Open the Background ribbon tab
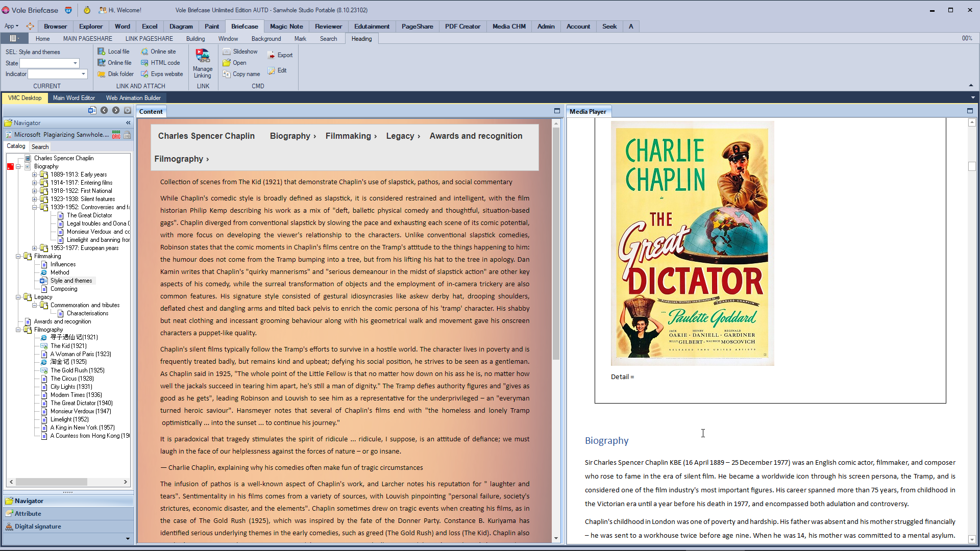 [266, 39]
